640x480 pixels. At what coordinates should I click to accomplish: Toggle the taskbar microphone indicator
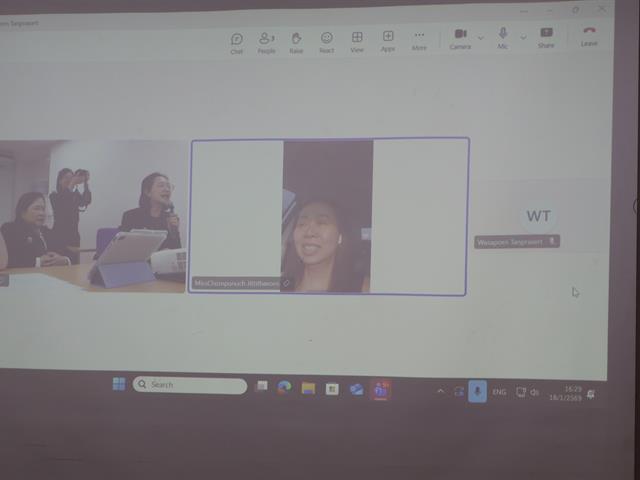click(477, 392)
